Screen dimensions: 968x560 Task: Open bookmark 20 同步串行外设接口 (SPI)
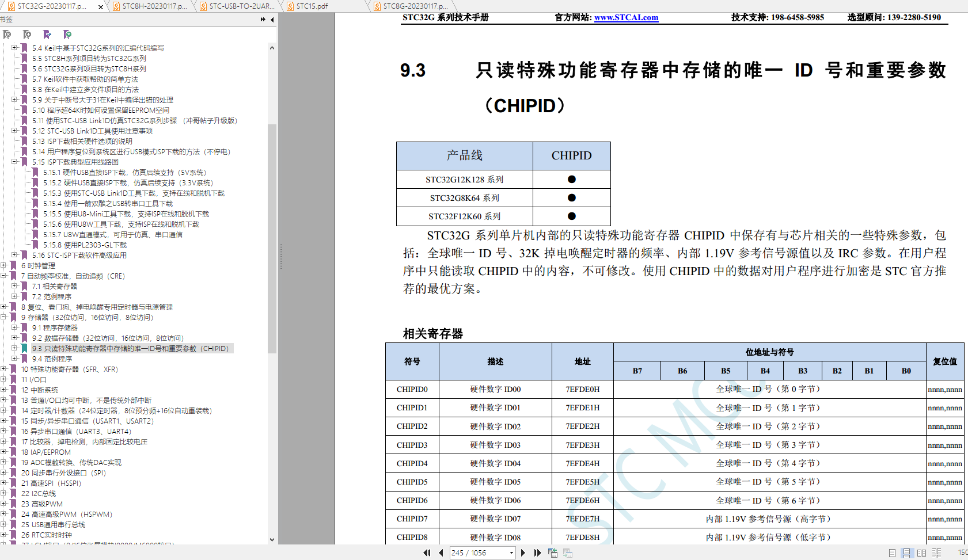coord(63,473)
